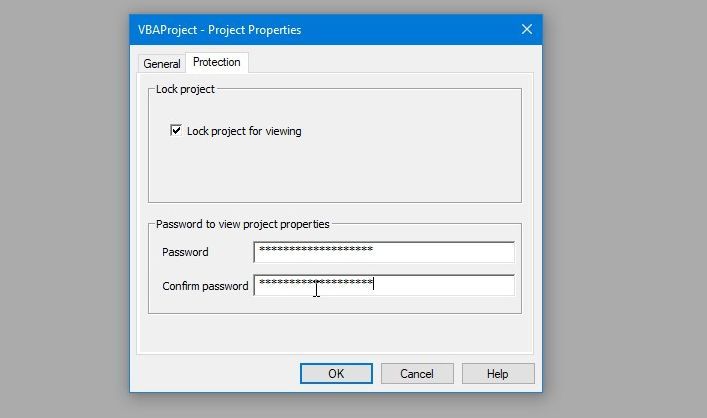Viewport: 707px width, 418px height.
Task: Focus the Password input field
Action: 440,251
